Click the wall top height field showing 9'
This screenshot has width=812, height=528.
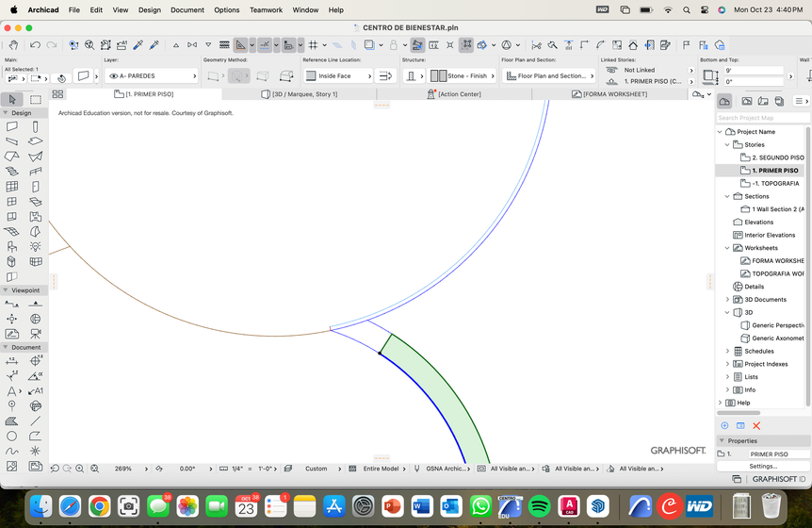(x=754, y=71)
